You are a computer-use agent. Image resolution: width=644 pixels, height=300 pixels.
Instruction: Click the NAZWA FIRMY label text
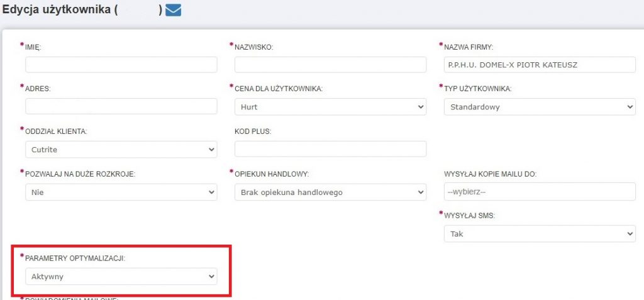(469, 47)
